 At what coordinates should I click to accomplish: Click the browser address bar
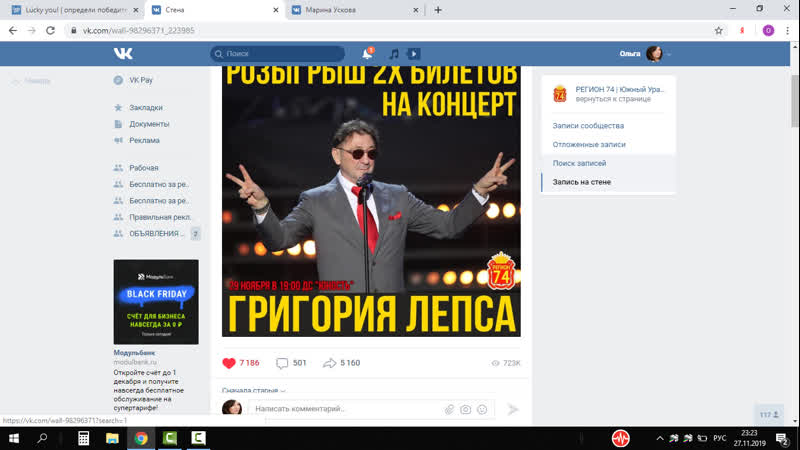[388, 31]
